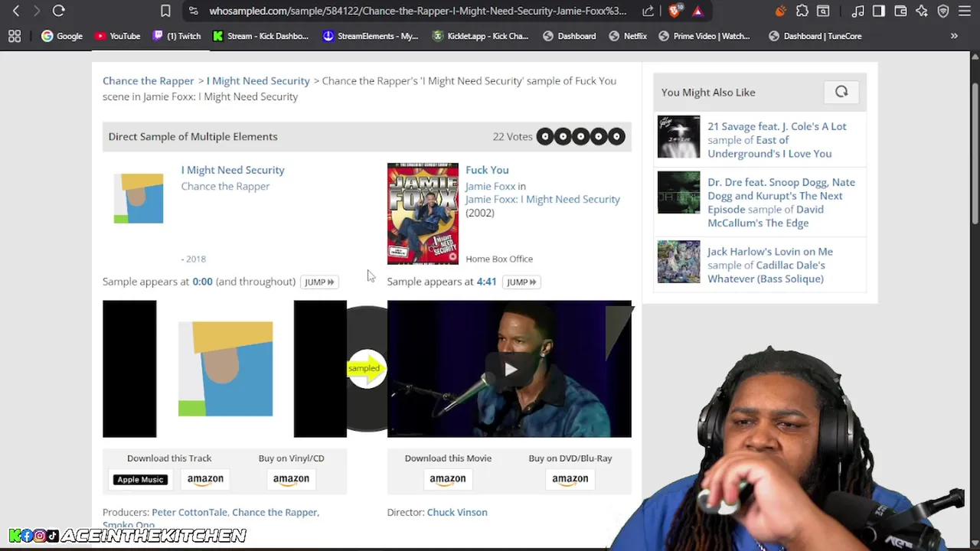This screenshot has width=980, height=551.
Task: Open the Jack Harlow suggestion thumbnail
Action: (x=678, y=262)
